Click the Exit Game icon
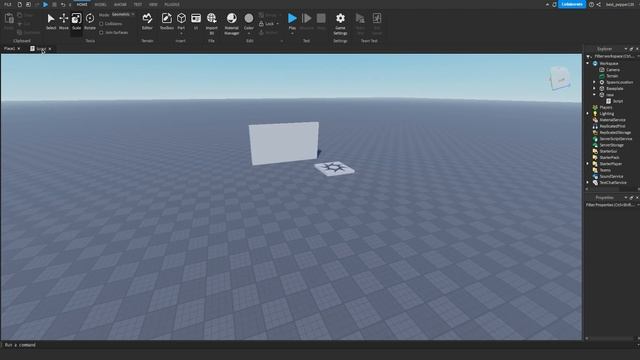Image resolution: width=640 pixels, height=360 pixels. tap(377, 18)
